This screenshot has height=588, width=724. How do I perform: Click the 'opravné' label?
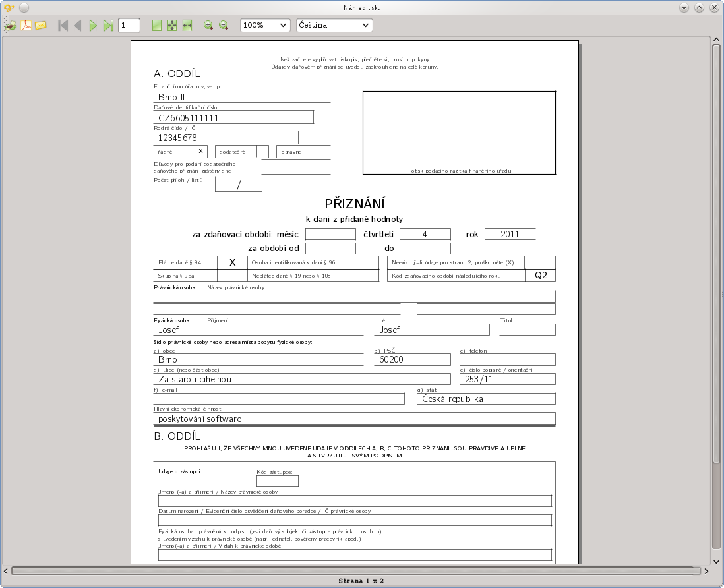point(291,152)
